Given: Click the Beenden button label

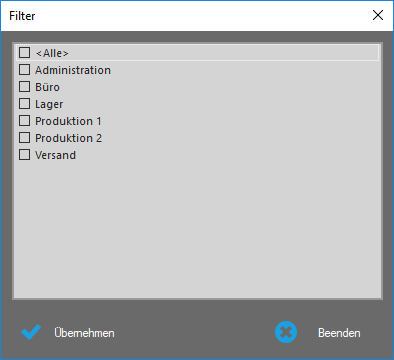Looking at the screenshot, I should pos(339,333).
